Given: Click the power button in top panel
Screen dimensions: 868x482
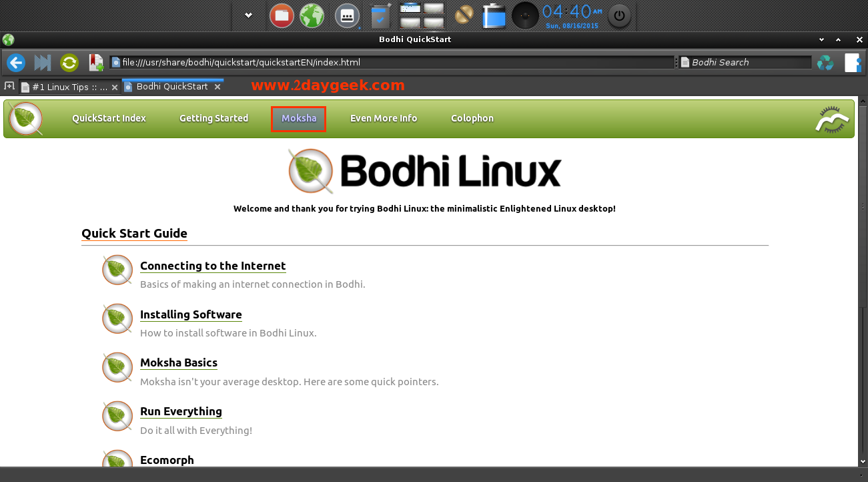Looking at the screenshot, I should pyautogui.click(x=619, y=15).
